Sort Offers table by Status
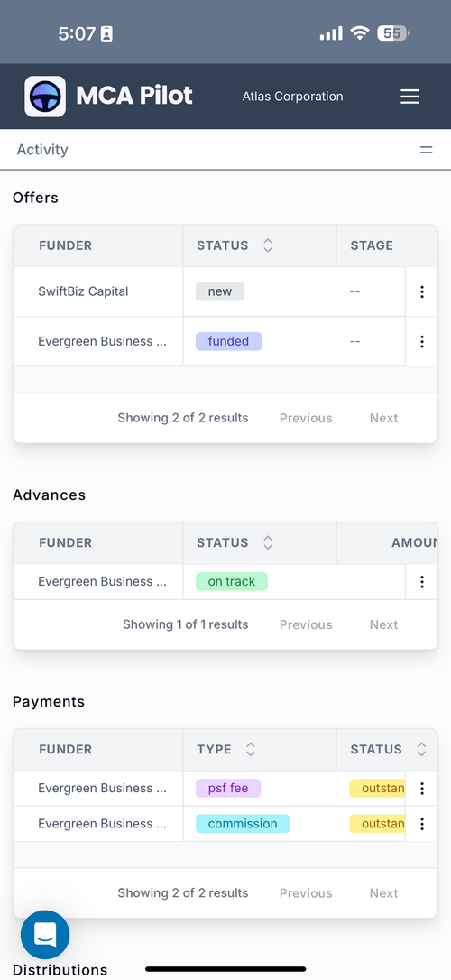Viewport: 451px width, 980px height. coord(268,245)
